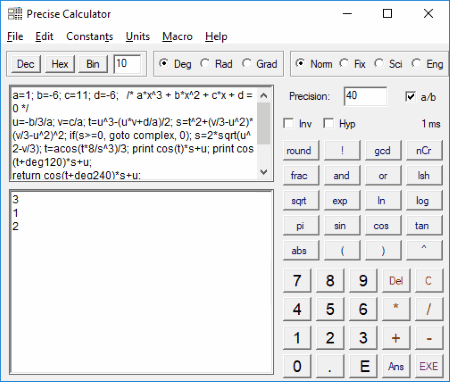
Task: Click digit 8 key
Action: (330, 281)
